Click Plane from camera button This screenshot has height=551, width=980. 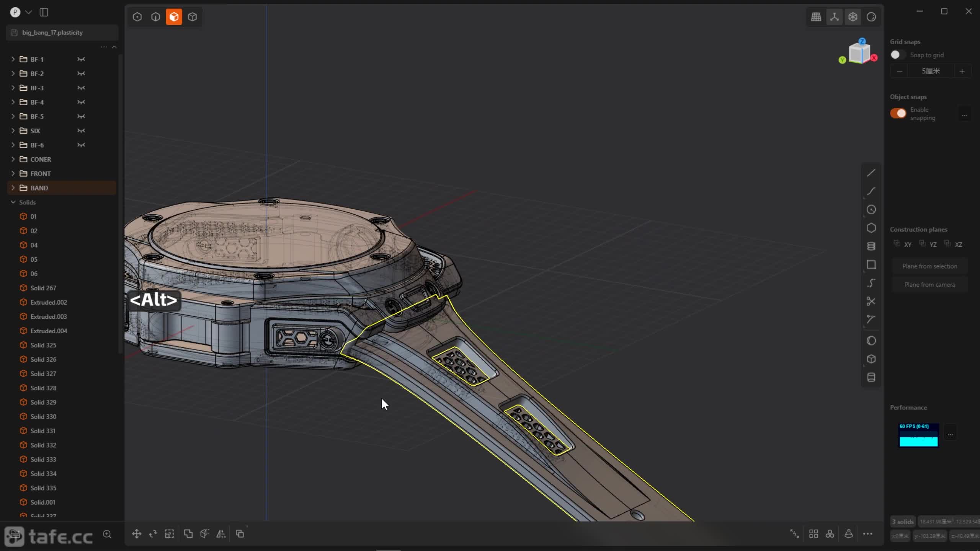point(929,285)
